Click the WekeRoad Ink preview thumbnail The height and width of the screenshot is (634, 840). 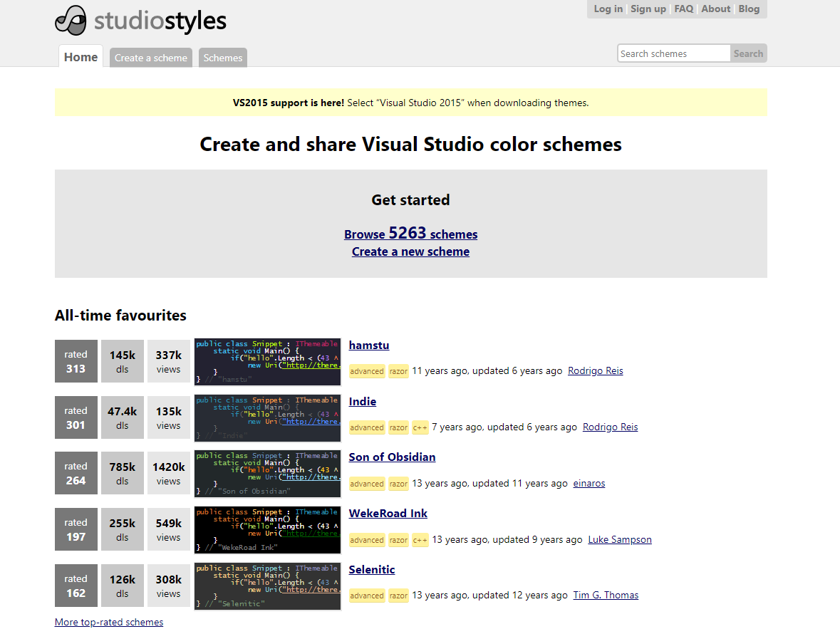[x=267, y=529]
